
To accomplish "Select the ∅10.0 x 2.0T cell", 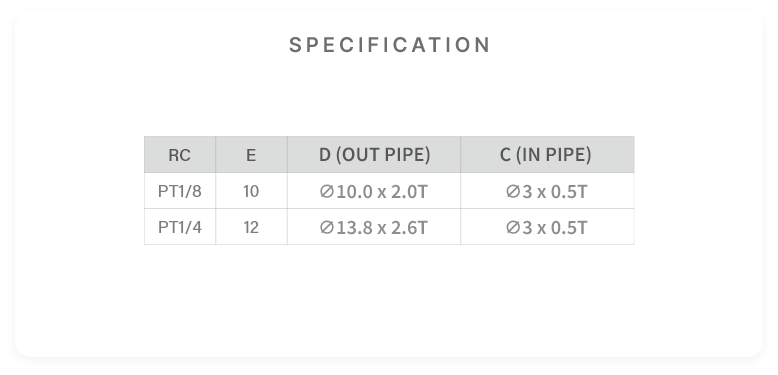I will click(x=374, y=191).
